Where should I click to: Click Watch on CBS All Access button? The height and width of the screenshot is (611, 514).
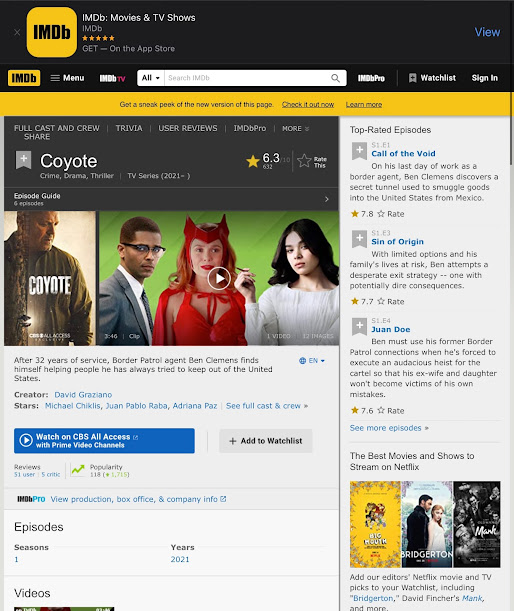(x=104, y=441)
